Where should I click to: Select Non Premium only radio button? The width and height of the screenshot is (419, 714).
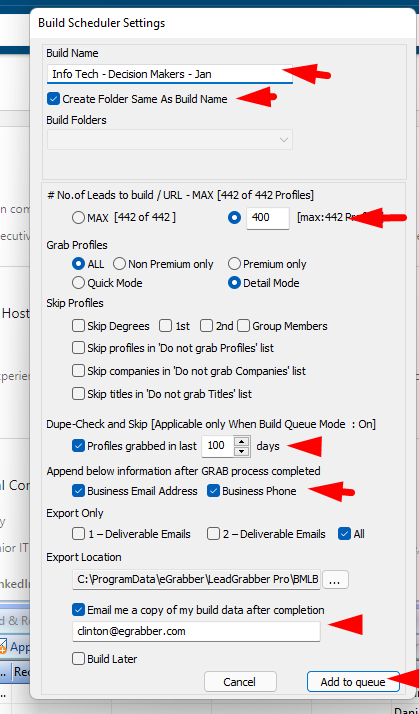(119, 264)
